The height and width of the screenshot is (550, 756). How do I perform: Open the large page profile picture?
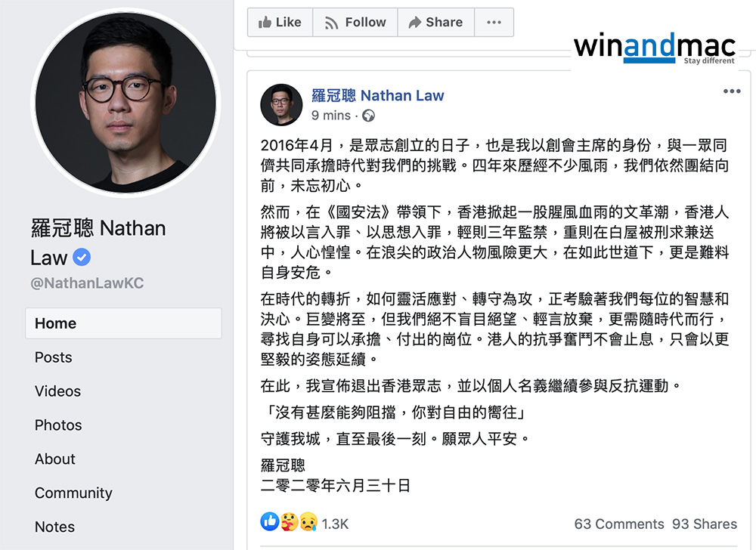[x=126, y=102]
